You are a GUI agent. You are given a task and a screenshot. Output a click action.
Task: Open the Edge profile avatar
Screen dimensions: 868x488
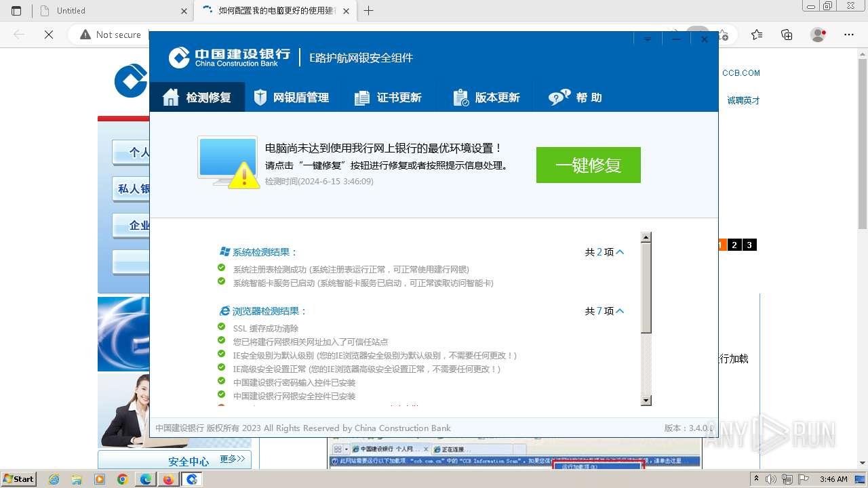pyautogui.click(x=818, y=35)
